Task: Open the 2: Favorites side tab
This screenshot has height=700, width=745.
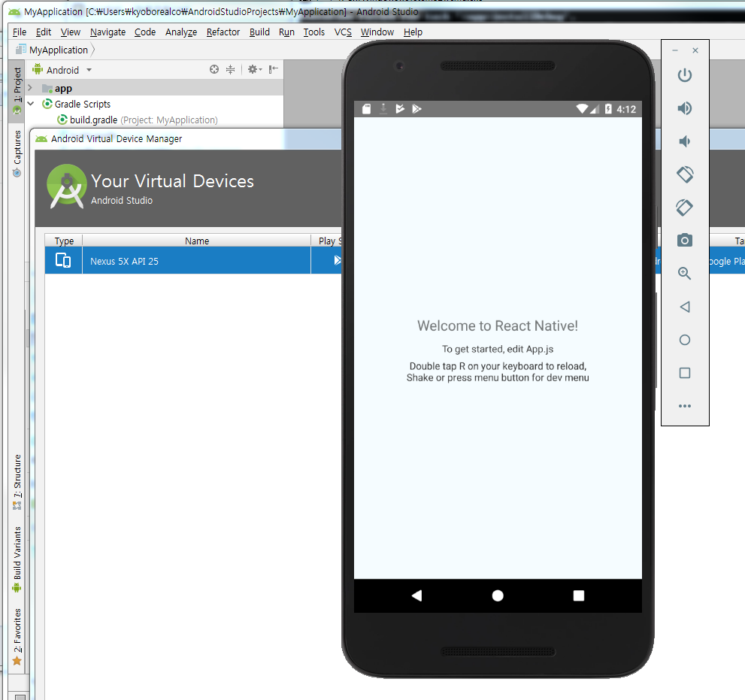Action: [x=17, y=637]
